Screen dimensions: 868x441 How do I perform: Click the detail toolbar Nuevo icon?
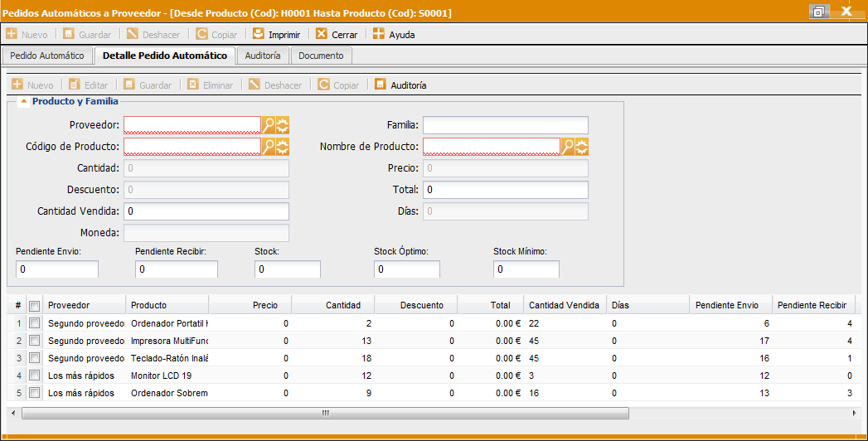pos(17,84)
